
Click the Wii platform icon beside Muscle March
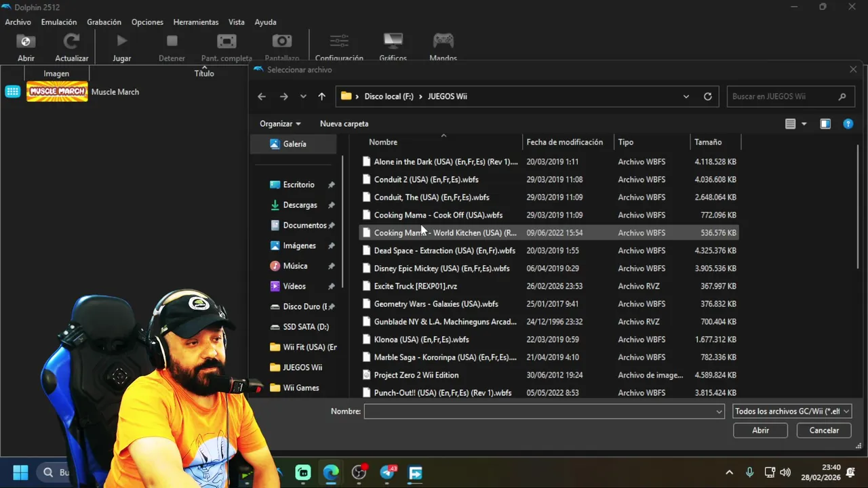tap(12, 91)
